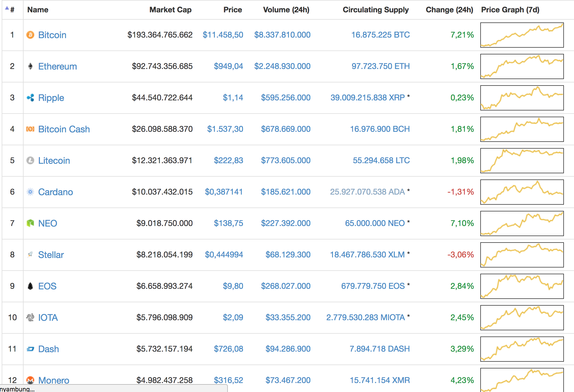Sort table by Circulating Supply header

[376, 10]
